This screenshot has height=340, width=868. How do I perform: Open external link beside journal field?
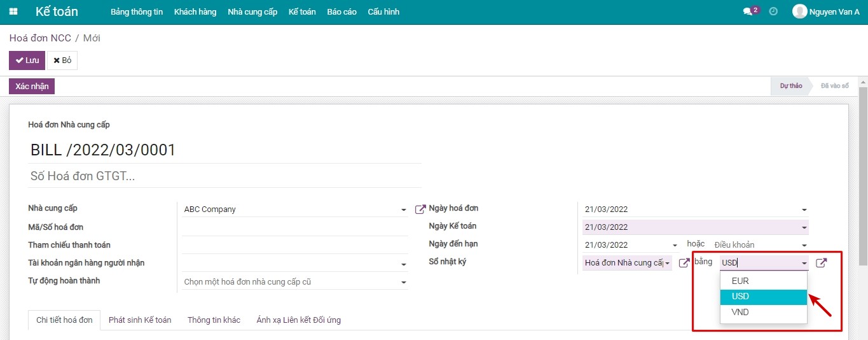point(684,263)
